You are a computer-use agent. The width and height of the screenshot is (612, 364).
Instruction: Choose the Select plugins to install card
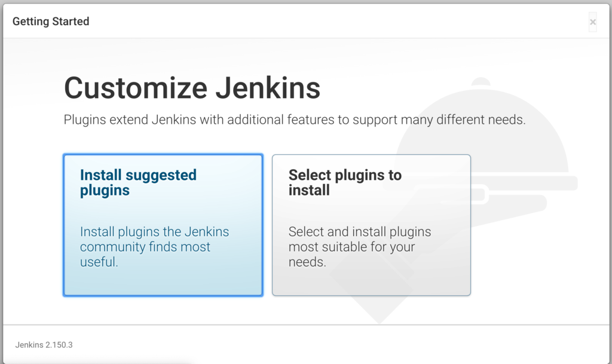coord(371,225)
